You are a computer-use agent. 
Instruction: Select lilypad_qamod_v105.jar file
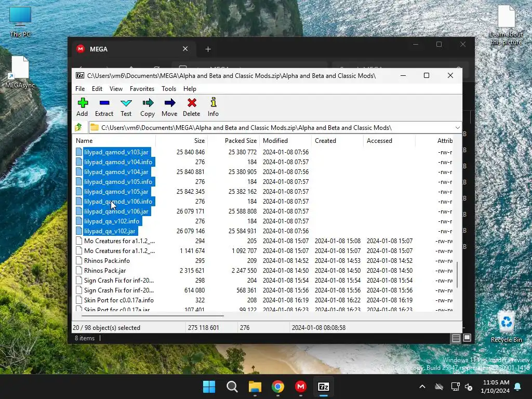116,191
